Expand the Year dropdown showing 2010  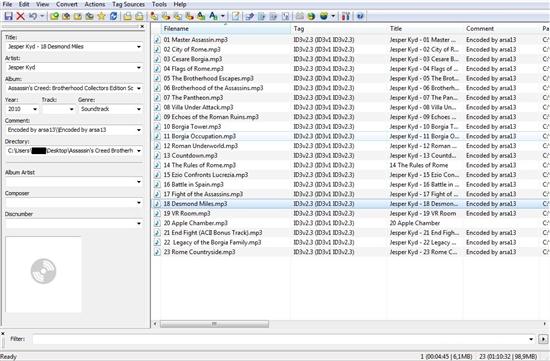(35, 109)
